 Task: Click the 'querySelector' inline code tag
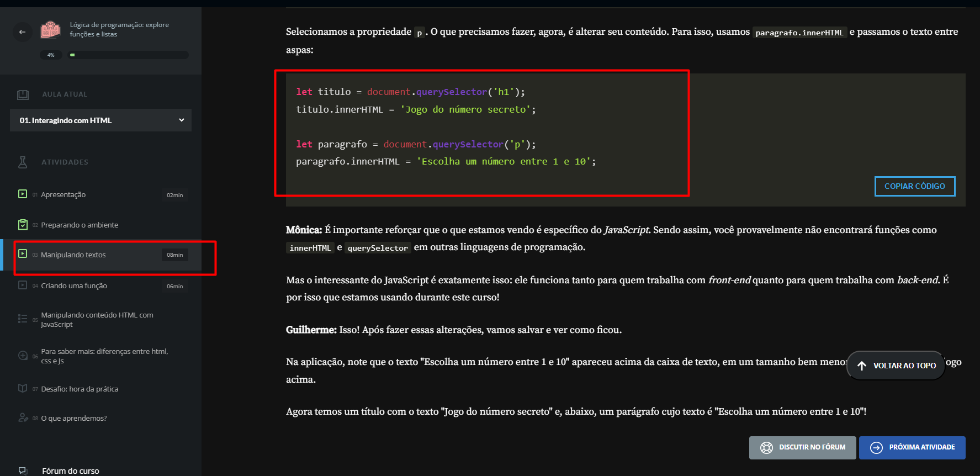pos(378,248)
